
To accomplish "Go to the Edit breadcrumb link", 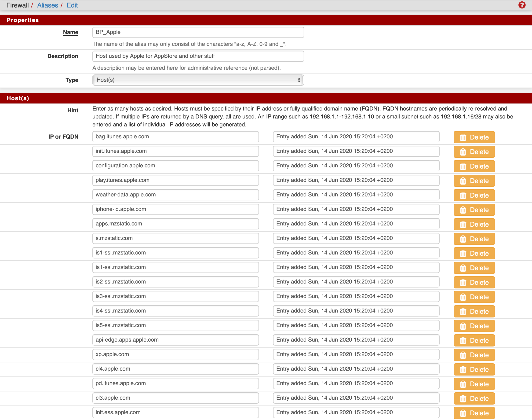I will click(72, 5).
